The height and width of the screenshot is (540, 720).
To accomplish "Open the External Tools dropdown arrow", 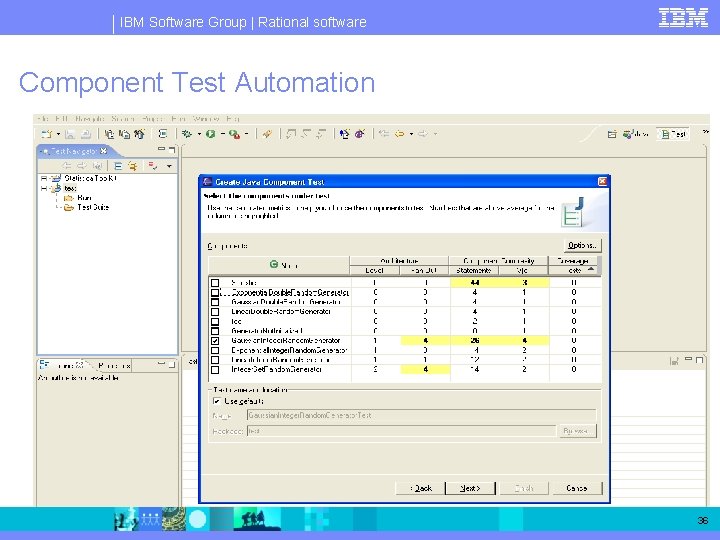I will point(247,134).
